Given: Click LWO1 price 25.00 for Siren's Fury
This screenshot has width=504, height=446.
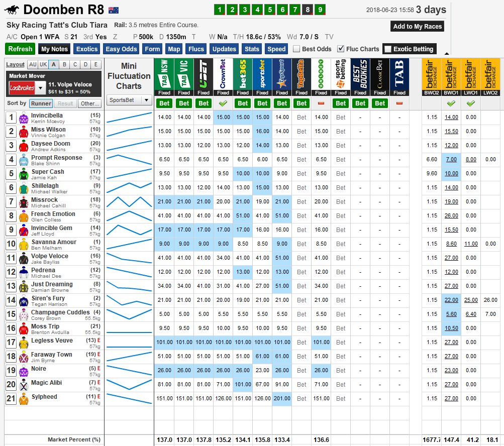Looking at the screenshot, I should point(471,300).
